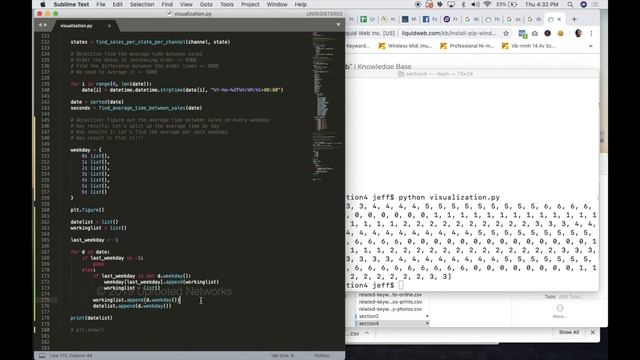Open the downloaded .csv item chevron
This screenshot has height=360, width=640.
coord(367,333)
